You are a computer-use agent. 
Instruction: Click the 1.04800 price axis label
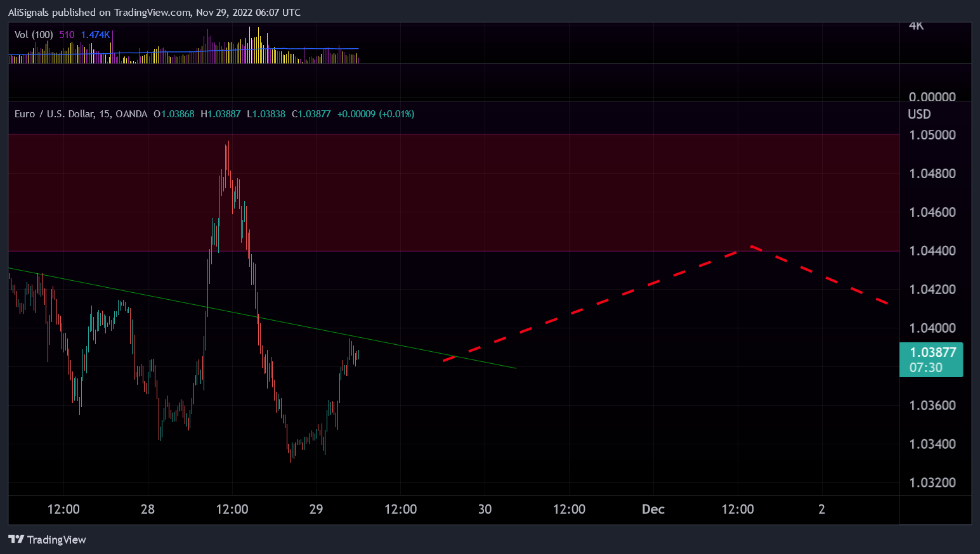point(932,174)
